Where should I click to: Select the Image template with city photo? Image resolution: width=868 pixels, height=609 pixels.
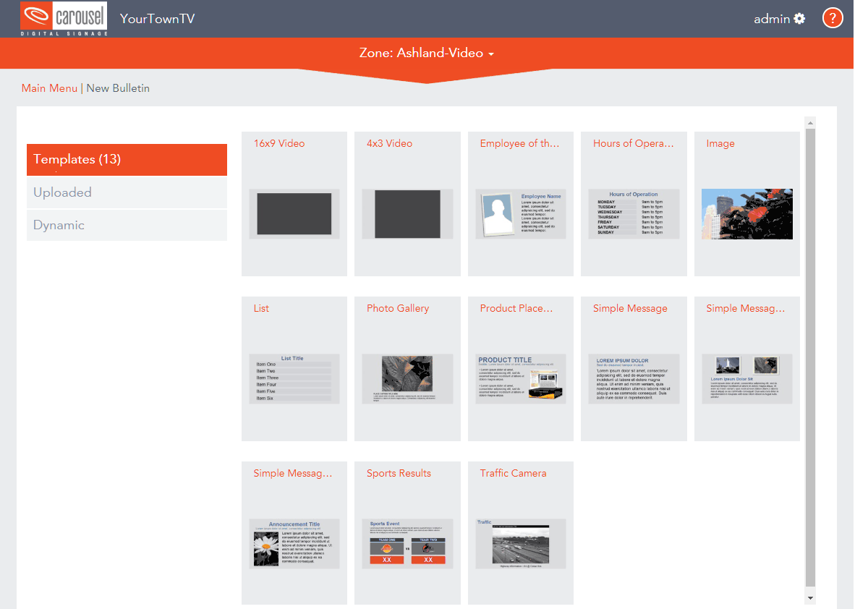pos(747,203)
